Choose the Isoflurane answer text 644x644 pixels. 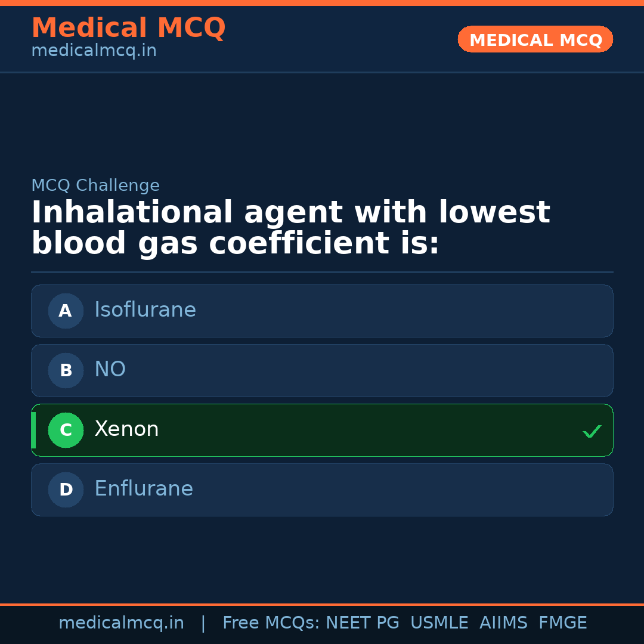click(145, 310)
